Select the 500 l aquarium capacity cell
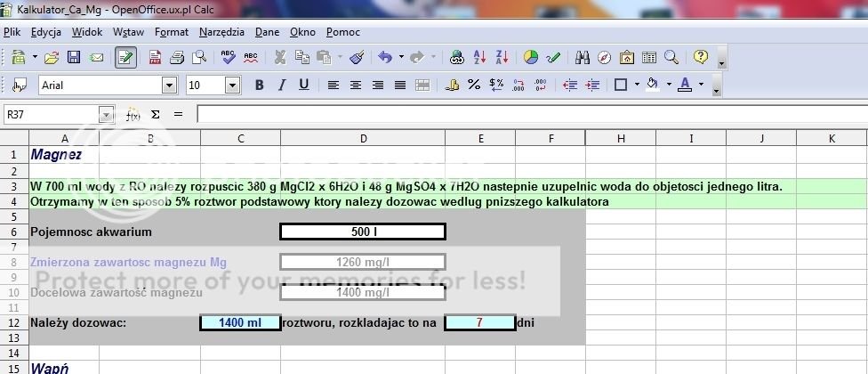 coord(363,232)
